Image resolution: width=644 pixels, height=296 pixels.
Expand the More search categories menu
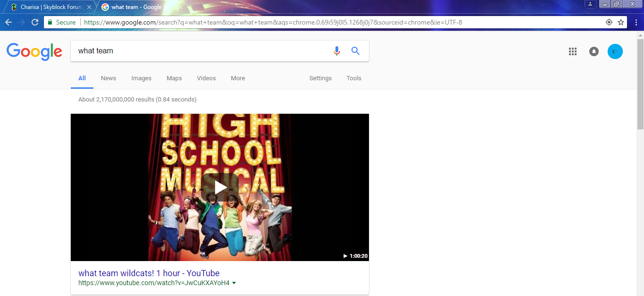[238, 78]
